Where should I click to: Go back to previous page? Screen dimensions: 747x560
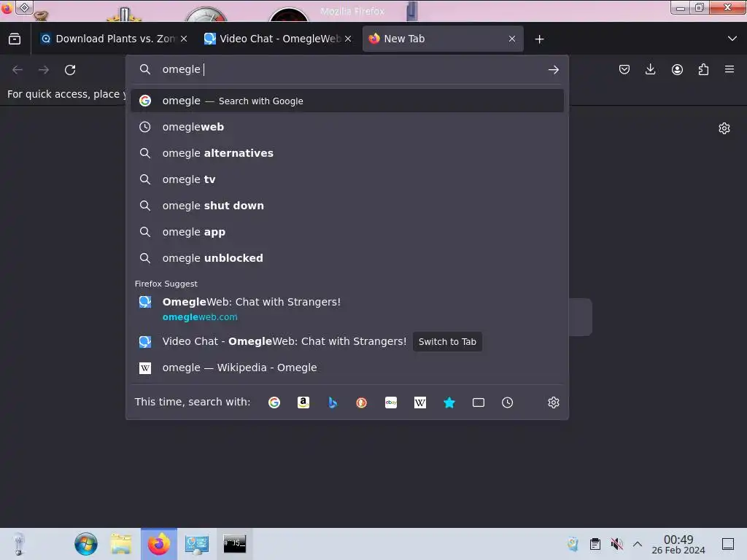[x=18, y=69]
